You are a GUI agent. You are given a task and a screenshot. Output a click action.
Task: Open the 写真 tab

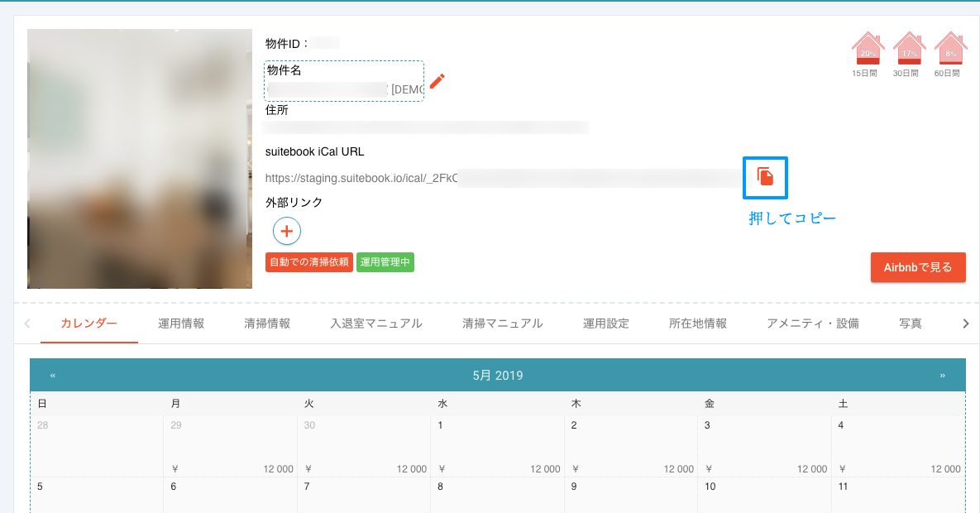coord(910,324)
